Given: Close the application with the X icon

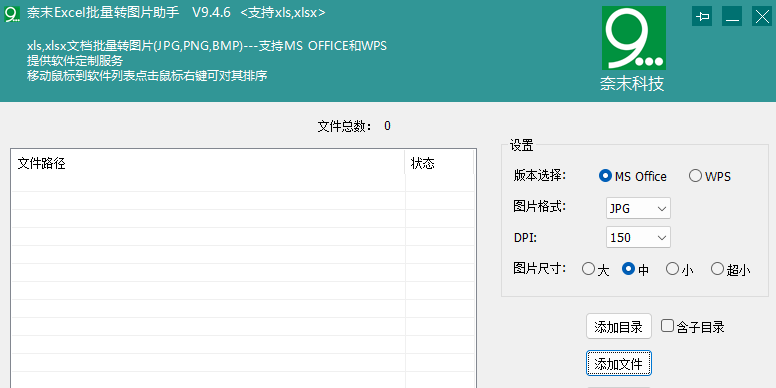Looking at the screenshot, I should coord(762,16).
